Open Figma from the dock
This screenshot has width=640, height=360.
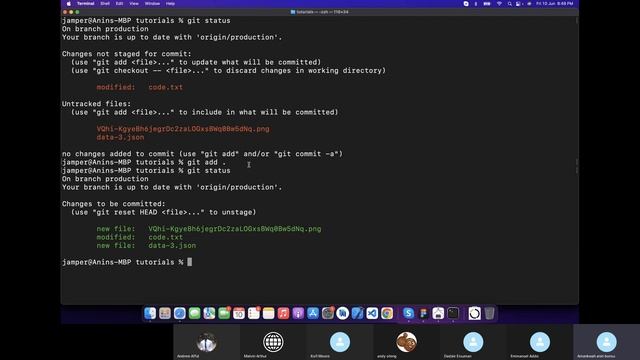pyautogui.click(x=423, y=313)
